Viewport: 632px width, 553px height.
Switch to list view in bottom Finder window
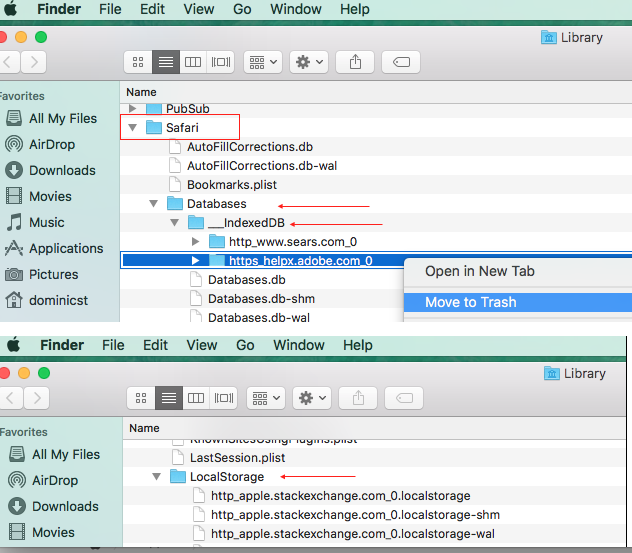tap(169, 398)
